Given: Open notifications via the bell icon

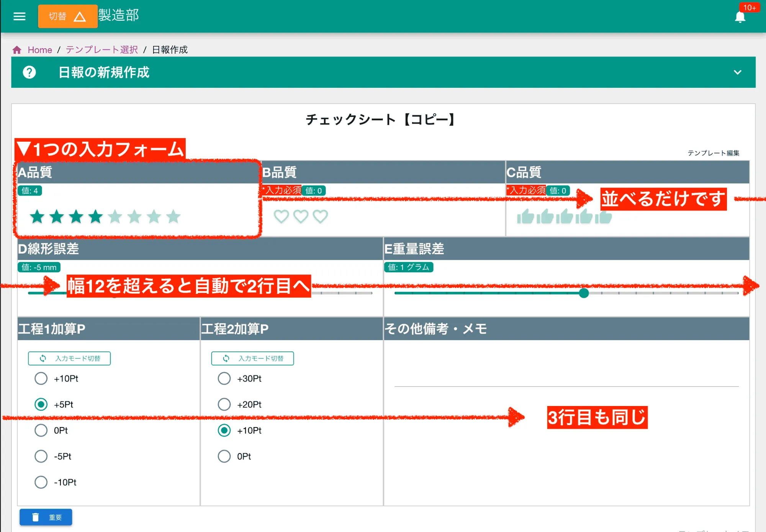Looking at the screenshot, I should [x=741, y=17].
